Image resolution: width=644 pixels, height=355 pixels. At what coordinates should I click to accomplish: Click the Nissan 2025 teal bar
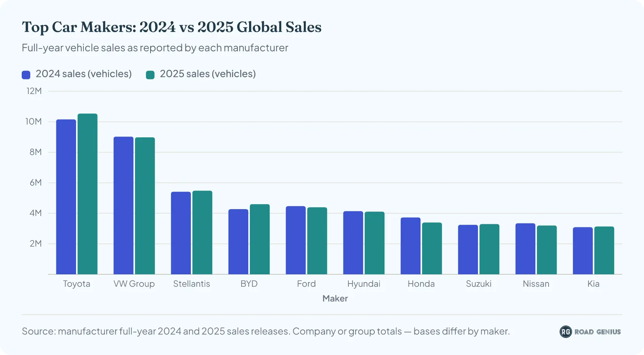pos(547,250)
